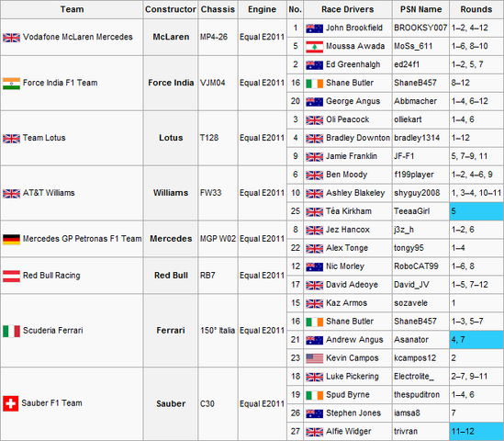This screenshot has height=441, width=504.
Task: Select the MGP W02 chassis cell
Action: (x=218, y=239)
